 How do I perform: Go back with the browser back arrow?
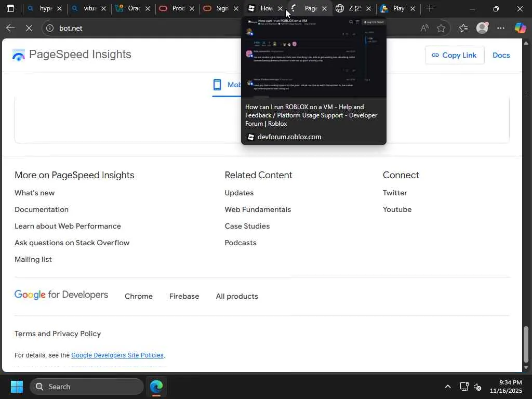coord(10,28)
